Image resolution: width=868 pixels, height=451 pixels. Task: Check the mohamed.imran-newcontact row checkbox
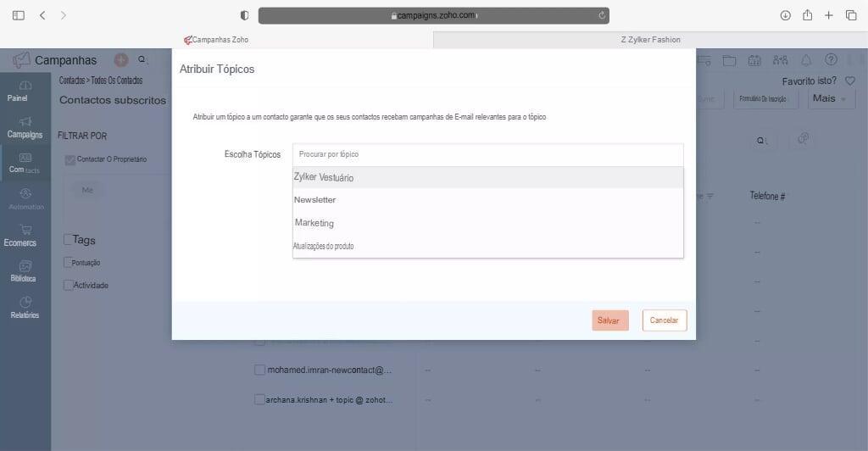point(259,370)
